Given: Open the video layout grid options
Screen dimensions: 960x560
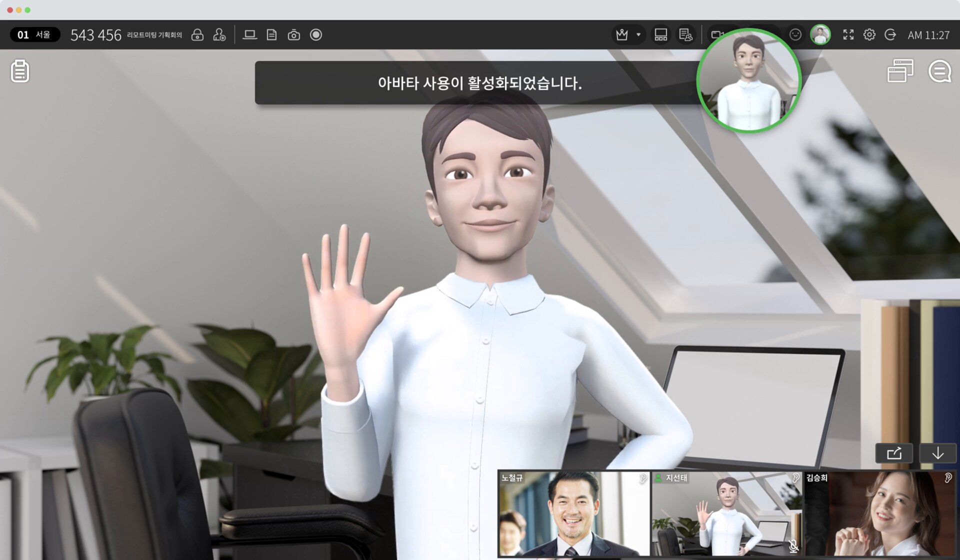Looking at the screenshot, I should pos(661,34).
